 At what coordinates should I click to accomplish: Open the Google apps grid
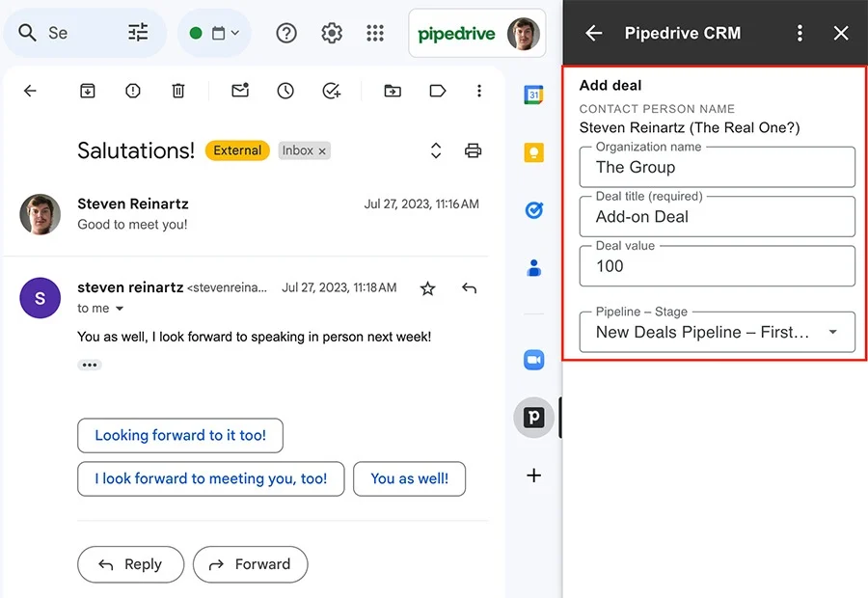[375, 33]
